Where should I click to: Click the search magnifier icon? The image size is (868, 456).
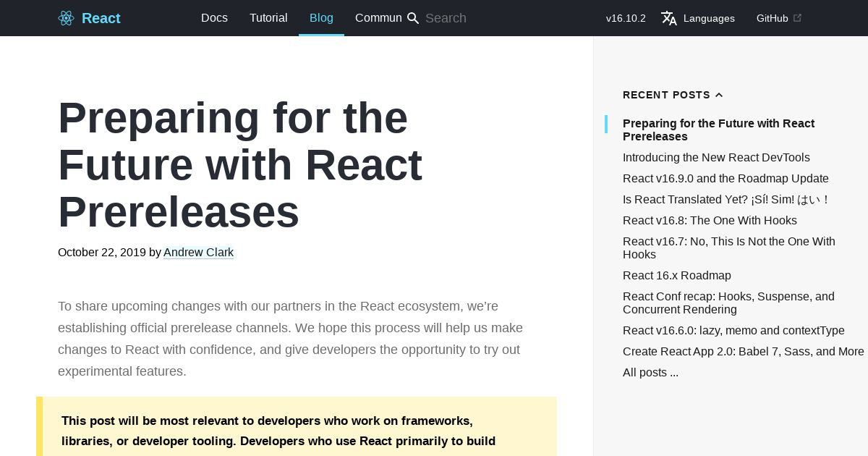(413, 18)
